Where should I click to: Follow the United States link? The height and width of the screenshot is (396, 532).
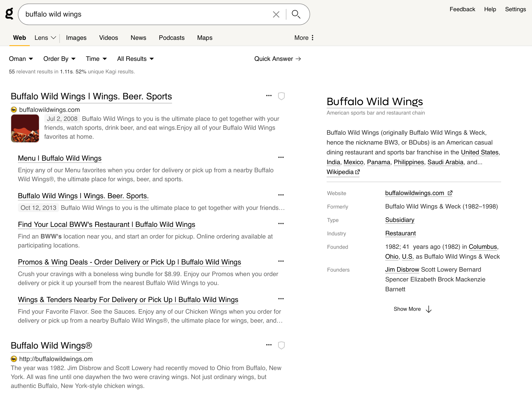[x=479, y=152]
